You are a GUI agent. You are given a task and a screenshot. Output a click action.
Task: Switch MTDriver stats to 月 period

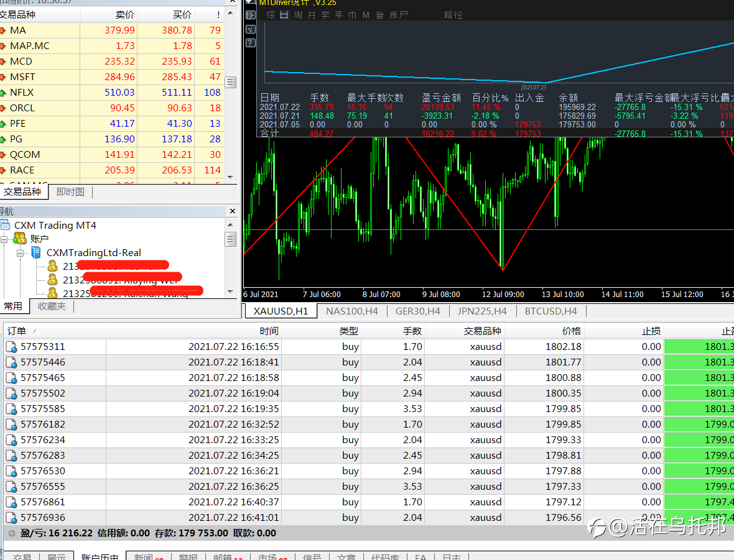(x=312, y=15)
